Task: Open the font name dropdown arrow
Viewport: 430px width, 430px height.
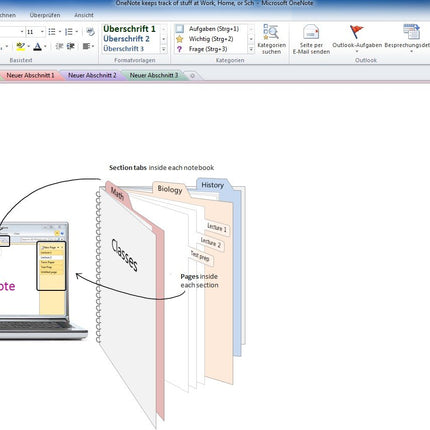Action: (22, 32)
